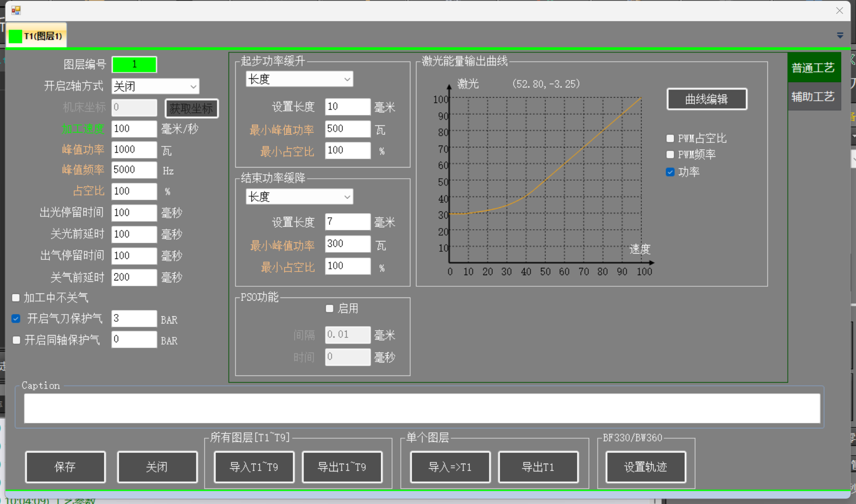Click the 峰值功率 input field

click(133, 150)
